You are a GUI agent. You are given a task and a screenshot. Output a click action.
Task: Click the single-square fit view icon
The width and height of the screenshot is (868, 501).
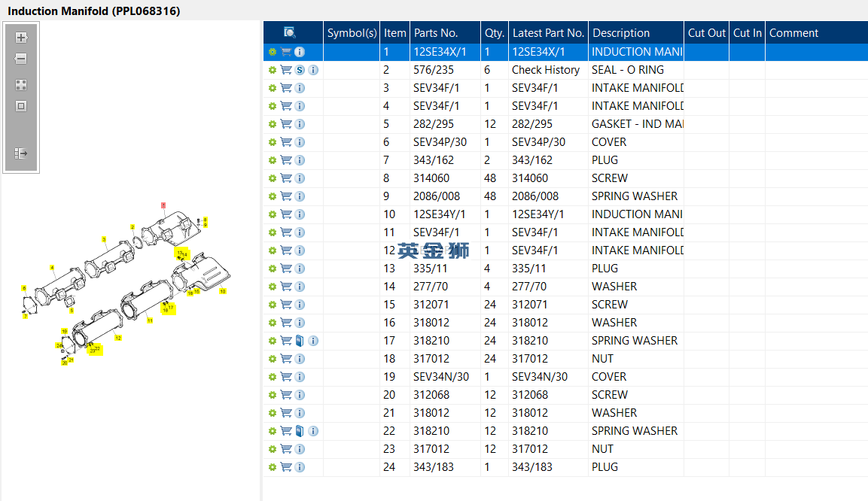pyautogui.click(x=21, y=105)
